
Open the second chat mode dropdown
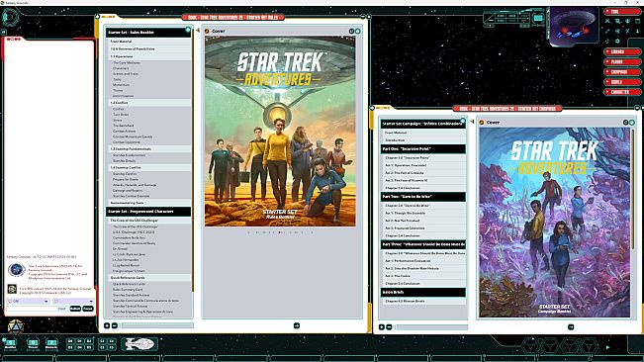tap(73, 301)
